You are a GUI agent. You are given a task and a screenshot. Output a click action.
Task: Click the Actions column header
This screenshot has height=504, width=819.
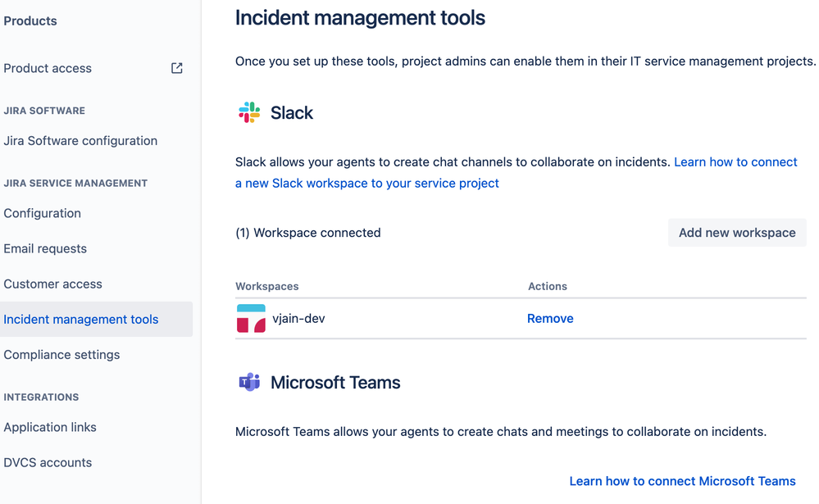point(548,286)
